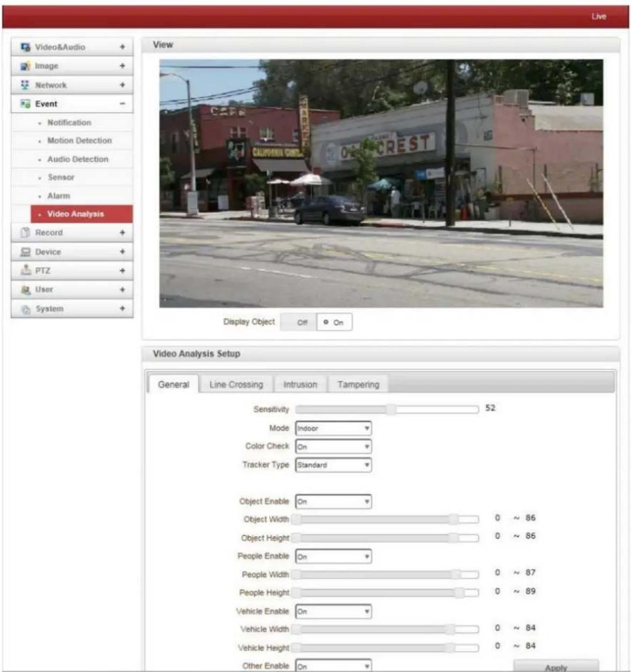Screen dimensions: 631x672
Task: Adjust the Sensitivity slider
Action: (387, 409)
